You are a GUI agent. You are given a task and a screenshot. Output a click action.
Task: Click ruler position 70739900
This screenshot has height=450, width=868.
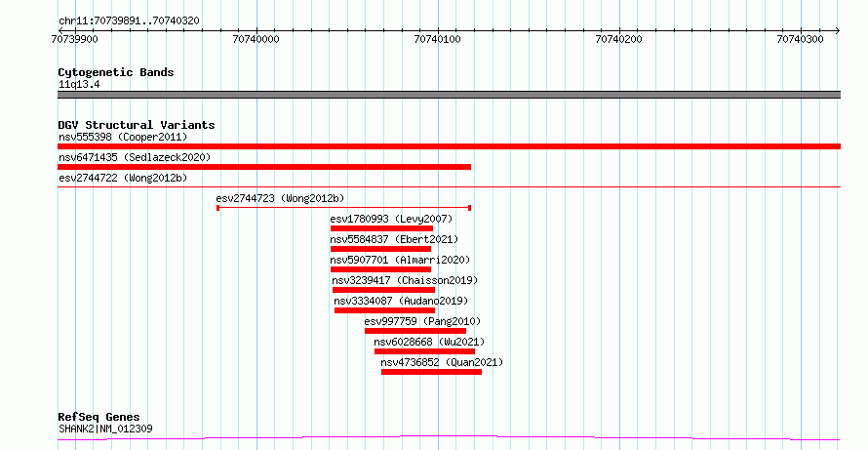(x=75, y=39)
